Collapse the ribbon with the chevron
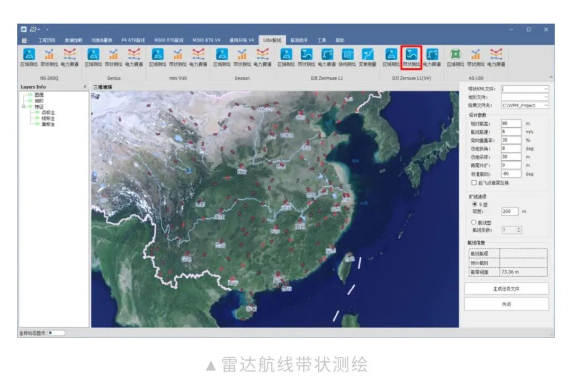The height and width of the screenshot is (392, 572). 551,77
